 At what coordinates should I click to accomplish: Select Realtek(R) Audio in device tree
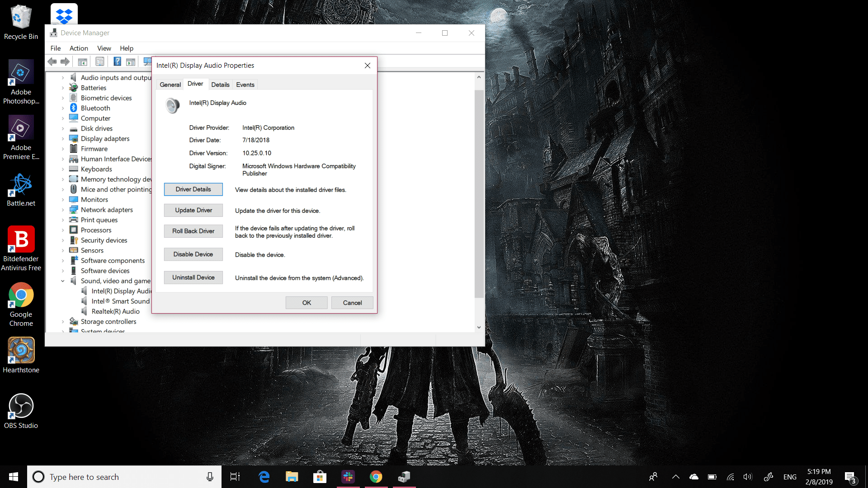(x=115, y=311)
